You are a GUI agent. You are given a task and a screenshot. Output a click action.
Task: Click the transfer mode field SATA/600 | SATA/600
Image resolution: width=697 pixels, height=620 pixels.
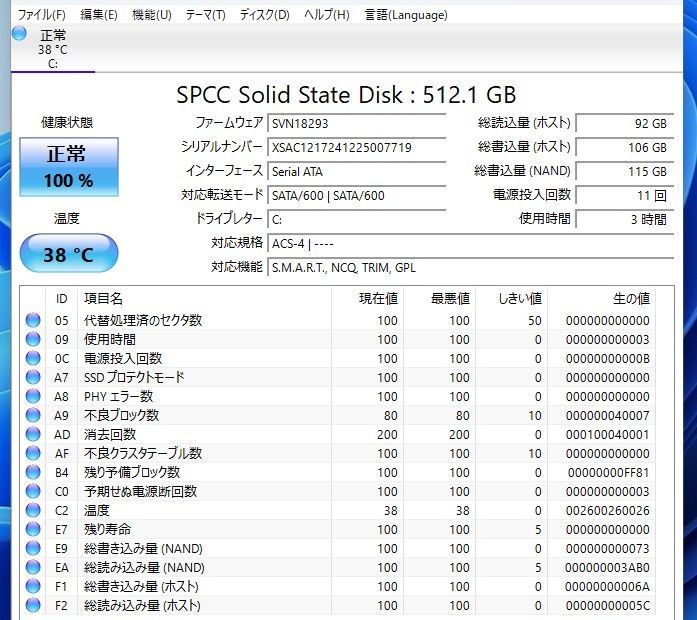tap(357, 195)
